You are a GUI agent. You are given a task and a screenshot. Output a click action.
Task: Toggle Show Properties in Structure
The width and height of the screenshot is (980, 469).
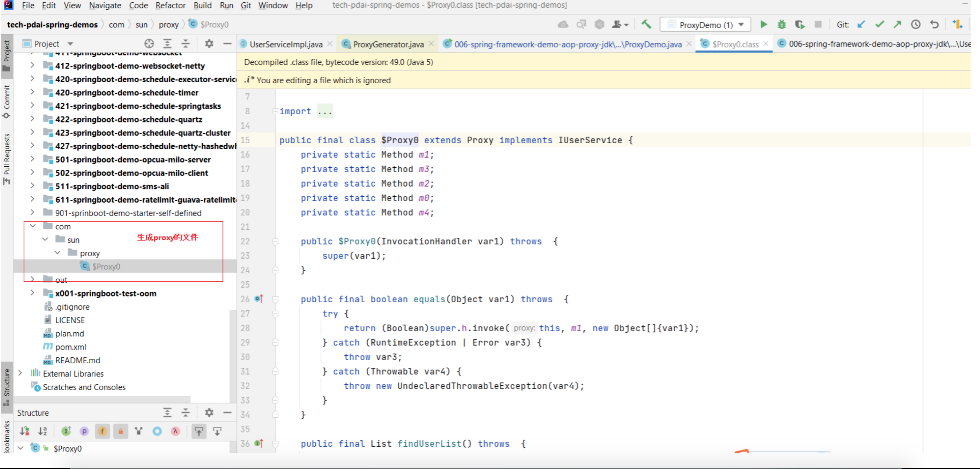[84, 431]
